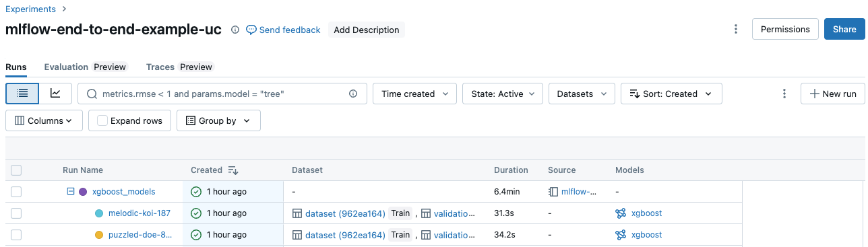Open the experiment kebab menu beside Permissions
The height and width of the screenshot is (247, 868).
tap(735, 30)
